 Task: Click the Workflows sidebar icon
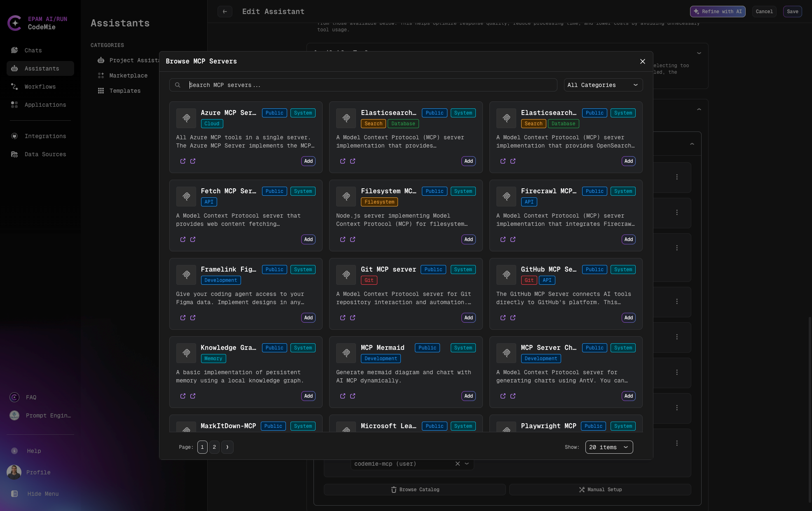[x=14, y=87]
